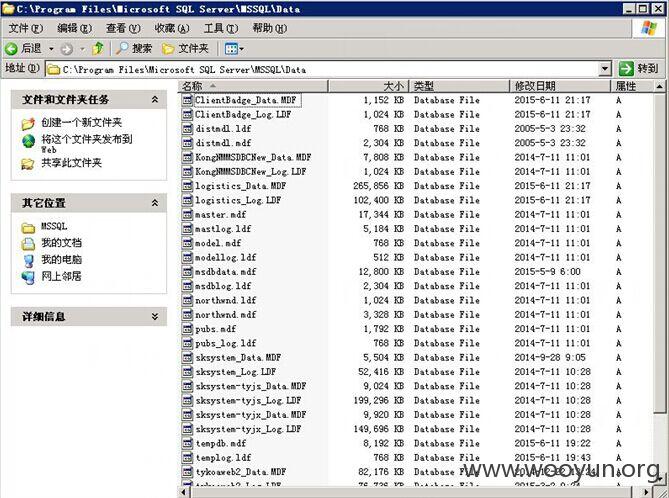Click the My Computer (我的电脑) icon
This screenshot has height=498, width=669.
point(28,260)
